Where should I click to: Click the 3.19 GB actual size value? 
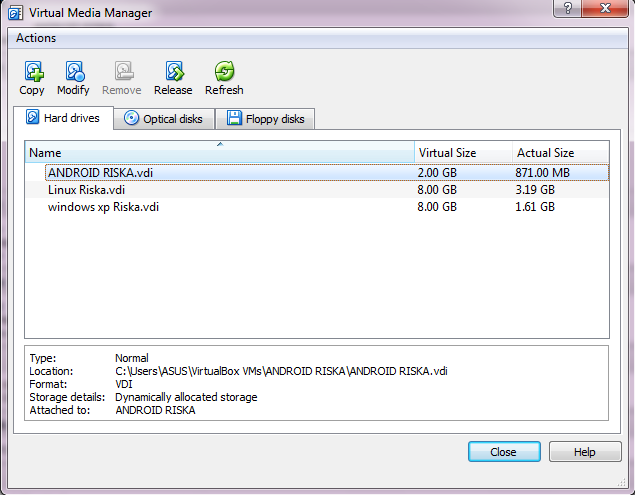click(535, 190)
